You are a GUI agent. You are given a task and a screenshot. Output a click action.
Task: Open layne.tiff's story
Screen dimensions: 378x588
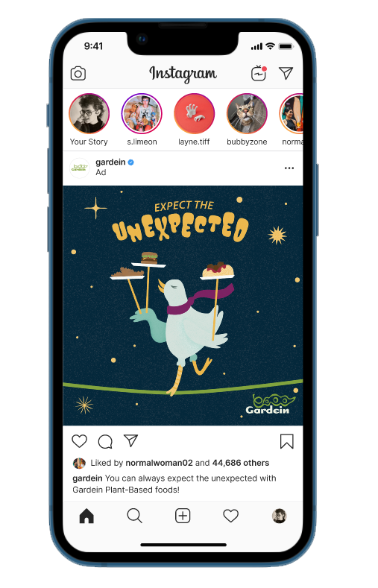tap(195, 113)
